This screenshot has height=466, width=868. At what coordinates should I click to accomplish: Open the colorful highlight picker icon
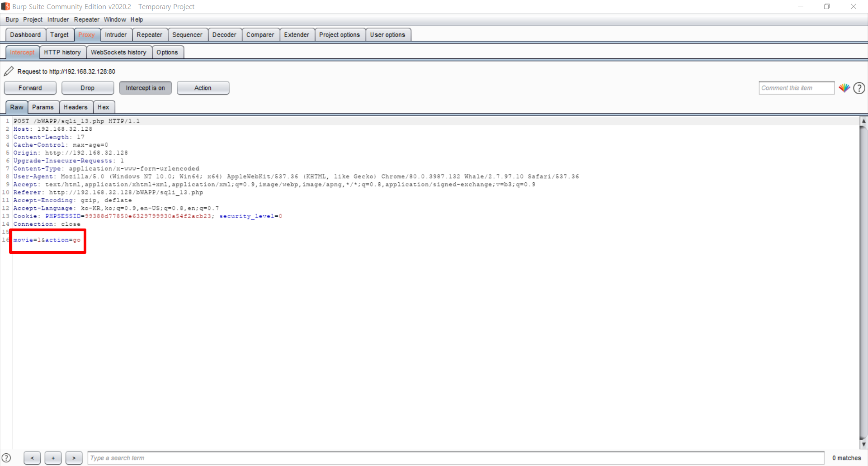844,88
